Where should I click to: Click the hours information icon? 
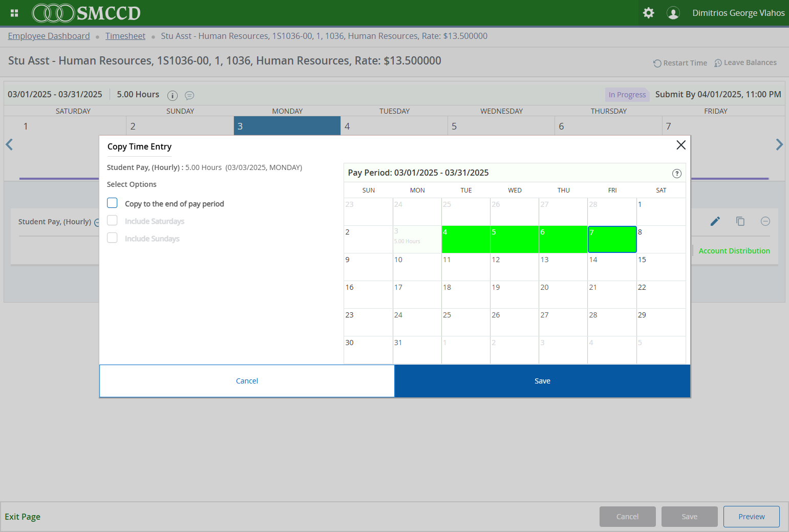tap(173, 95)
